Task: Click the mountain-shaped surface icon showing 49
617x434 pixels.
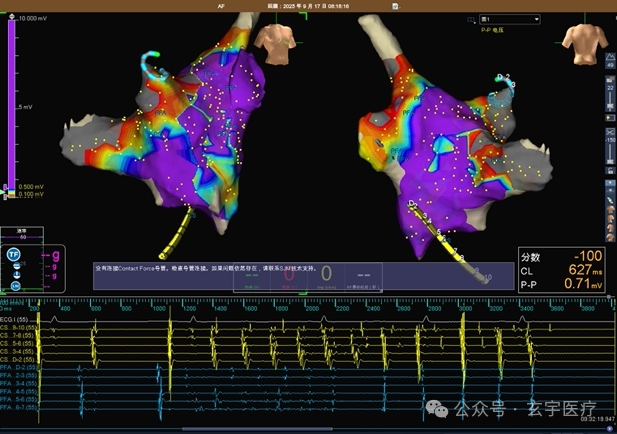Action: (x=610, y=61)
